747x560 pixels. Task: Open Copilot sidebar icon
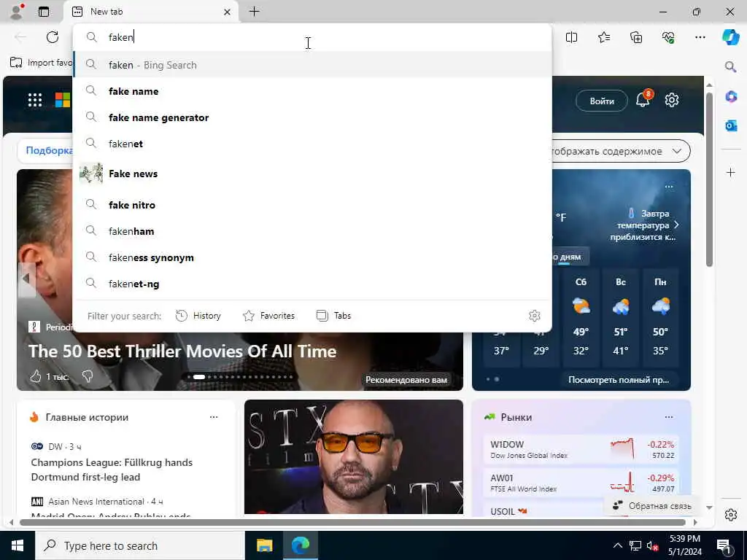tap(731, 37)
